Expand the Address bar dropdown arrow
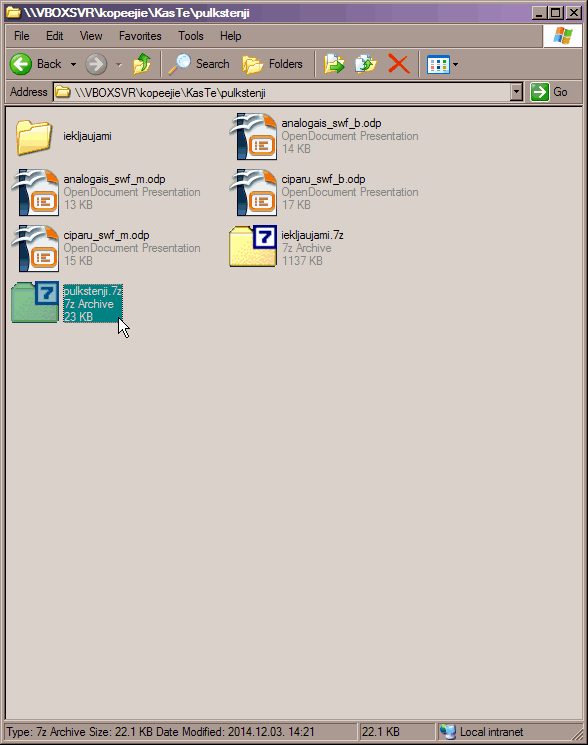Screen dimensions: 588x745 point(516,92)
